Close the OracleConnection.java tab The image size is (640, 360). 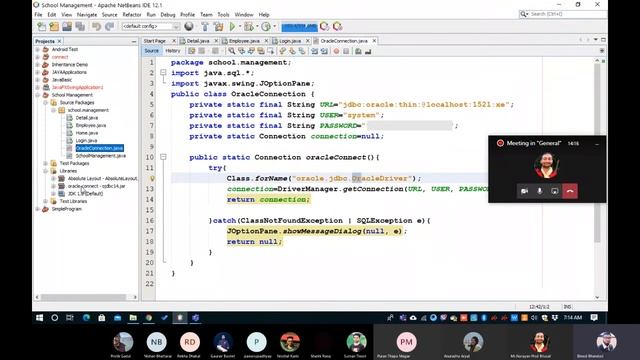pyautogui.click(x=374, y=41)
